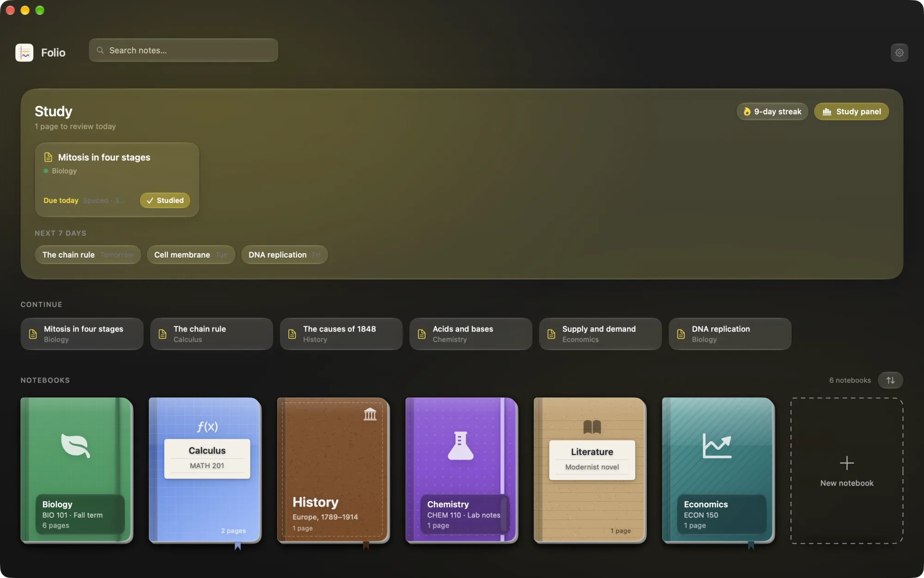The width and height of the screenshot is (924, 578).
Task: Click the flame icon in streak badge
Action: (x=747, y=111)
